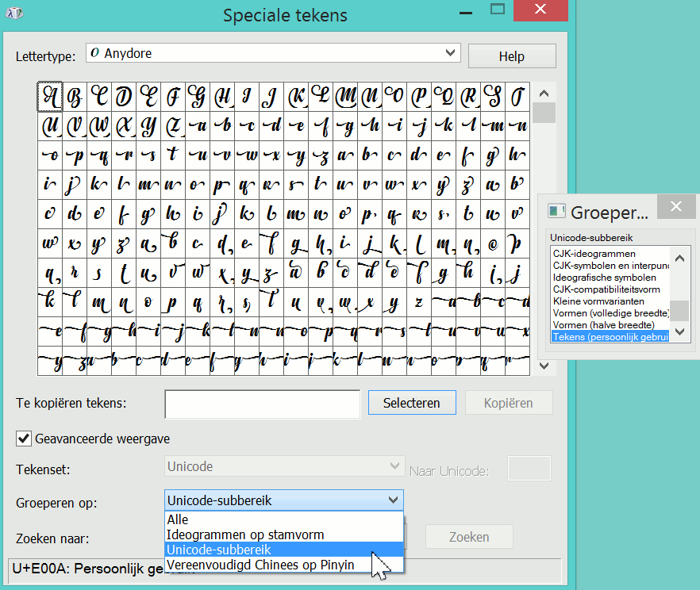
Task: Select the capital A glyph in the first row
Action: coord(50,97)
